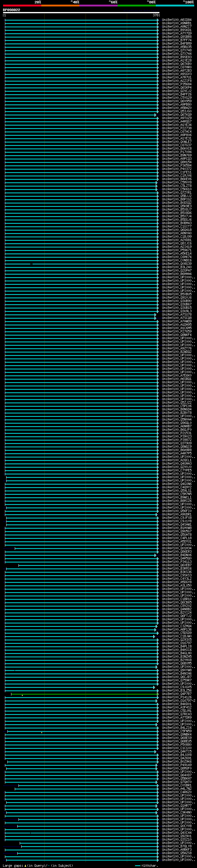Image resolution: width=197 pixels, height=868 pixels.
Task: Open hit UniRef100_A8ID84
Action: 176,20
